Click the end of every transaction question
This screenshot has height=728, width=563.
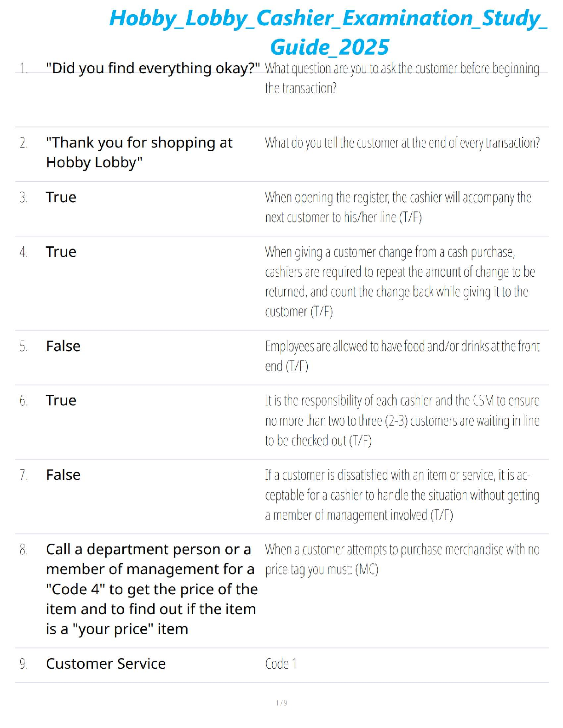(402, 143)
